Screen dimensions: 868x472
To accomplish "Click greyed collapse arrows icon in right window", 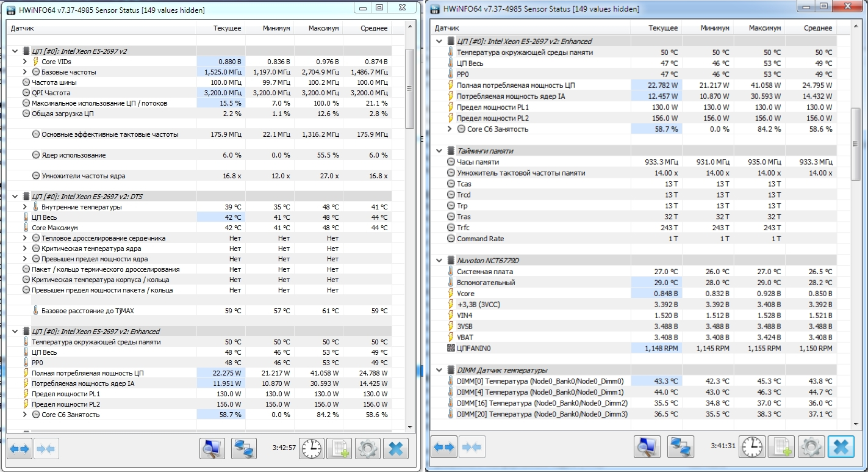I will [x=472, y=447].
